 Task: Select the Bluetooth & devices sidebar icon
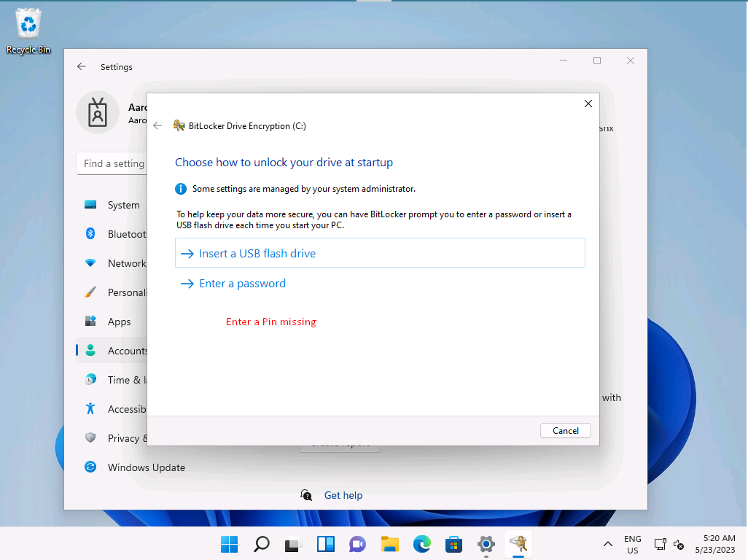(90, 234)
